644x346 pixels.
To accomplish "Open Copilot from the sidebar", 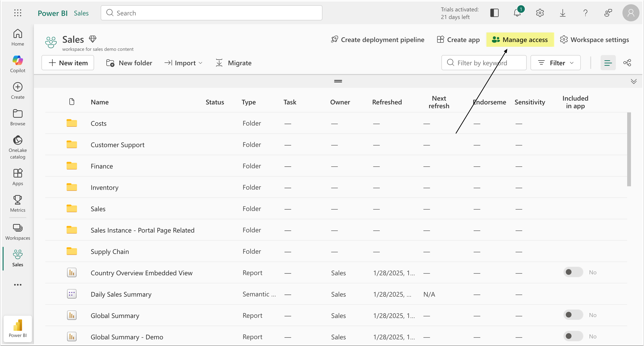I will (x=18, y=64).
